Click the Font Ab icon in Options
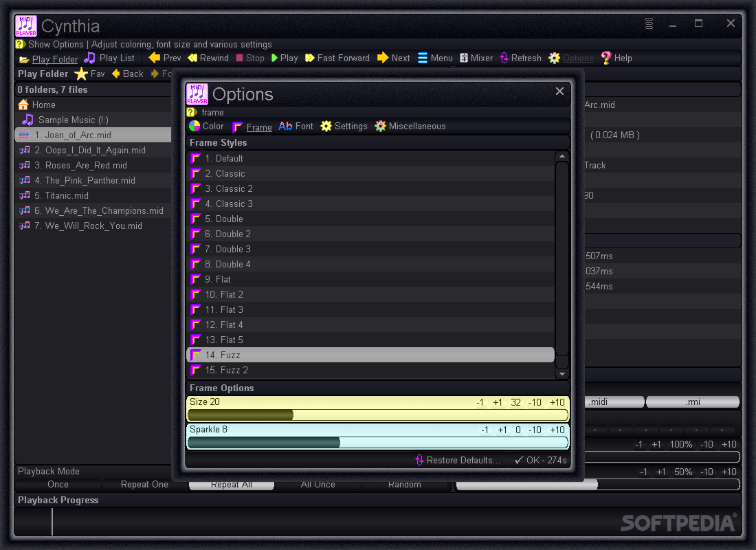Screen dimensions: 756x550 coord(285,126)
